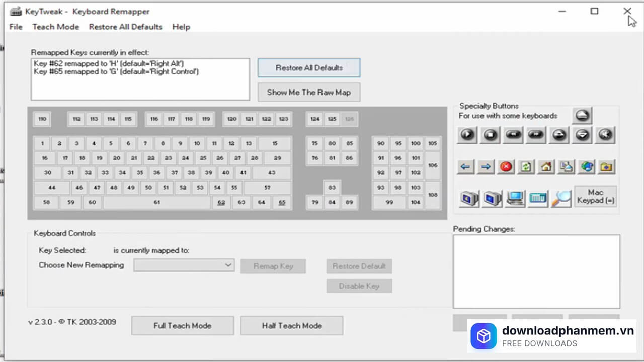Choose the Previous Track specialty button
Image resolution: width=644 pixels, height=362 pixels.
513,135
